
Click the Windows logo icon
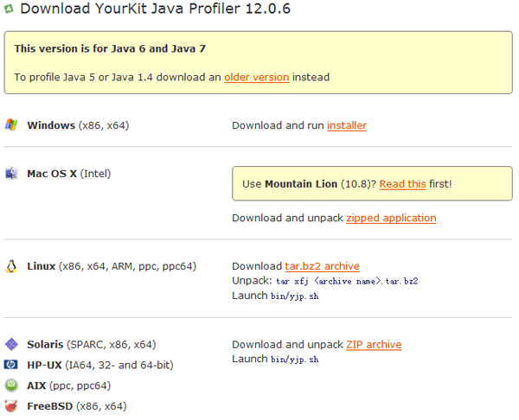pyautogui.click(x=11, y=125)
